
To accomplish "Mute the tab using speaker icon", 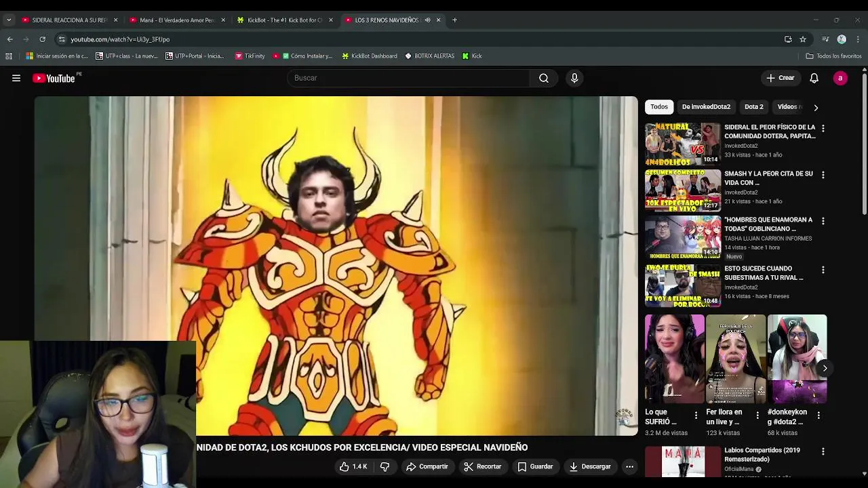I will (427, 20).
